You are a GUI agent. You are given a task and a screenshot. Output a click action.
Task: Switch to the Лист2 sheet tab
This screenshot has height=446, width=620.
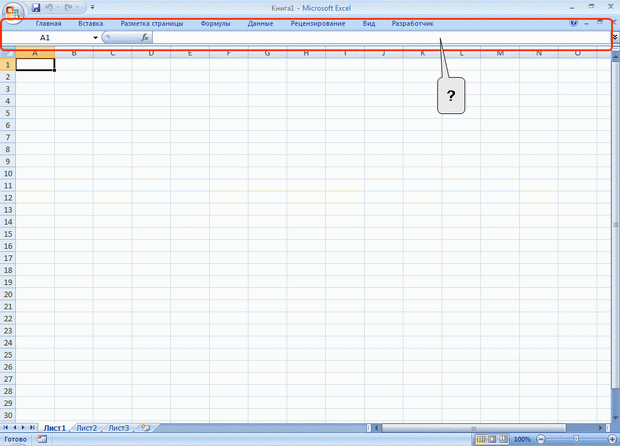[x=86, y=428]
